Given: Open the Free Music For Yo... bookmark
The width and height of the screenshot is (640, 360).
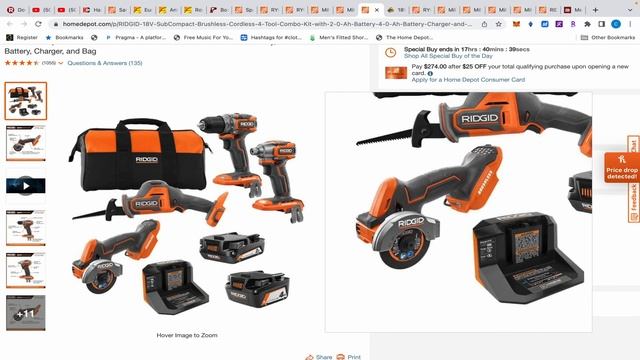Looking at the screenshot, I should [203, 37].
